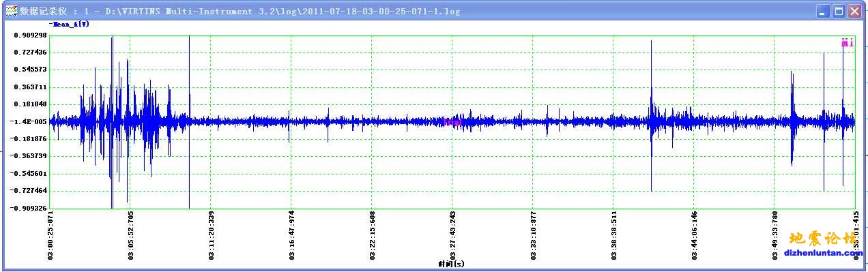
Task: Click the y-axis value -0.181876
Action: pos(29,139)
